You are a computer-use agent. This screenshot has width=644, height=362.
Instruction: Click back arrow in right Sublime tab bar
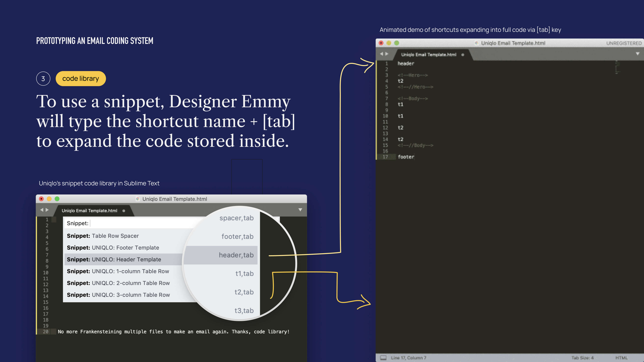coord(382,54)
